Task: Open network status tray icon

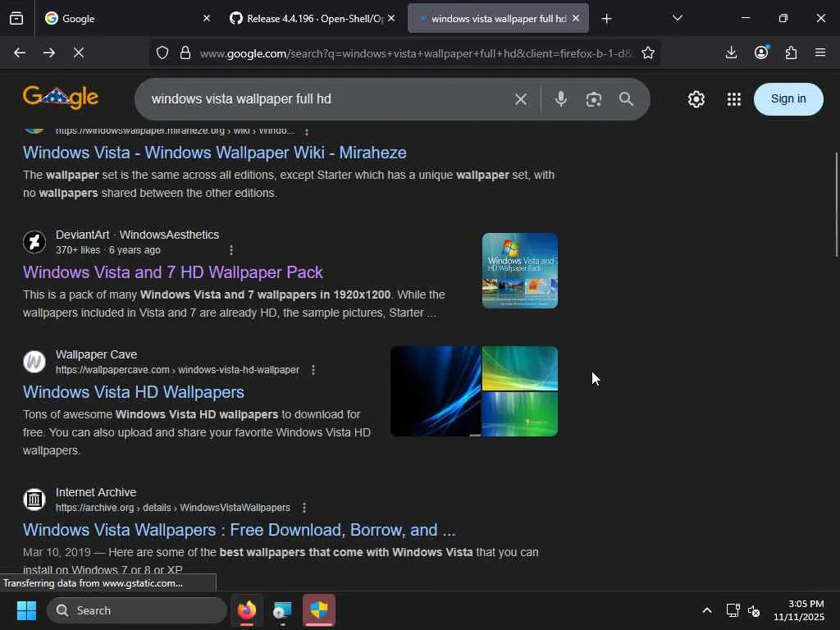Action: coord(733,610)
